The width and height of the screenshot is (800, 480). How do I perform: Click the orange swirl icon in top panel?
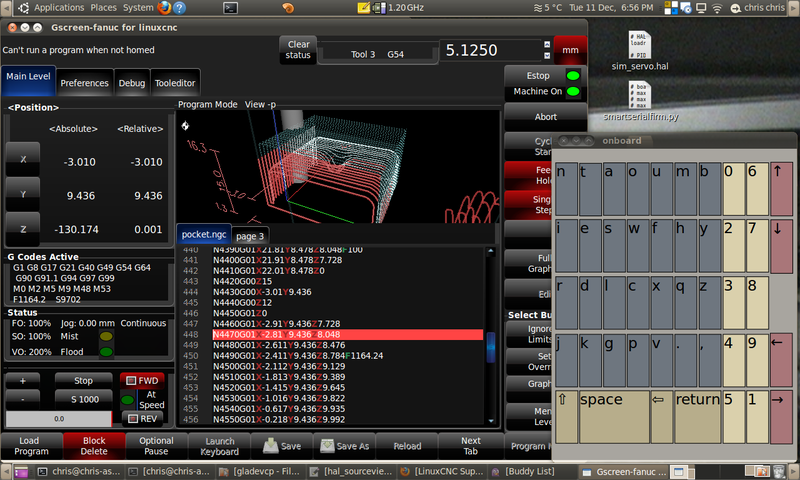click(288, 8)
